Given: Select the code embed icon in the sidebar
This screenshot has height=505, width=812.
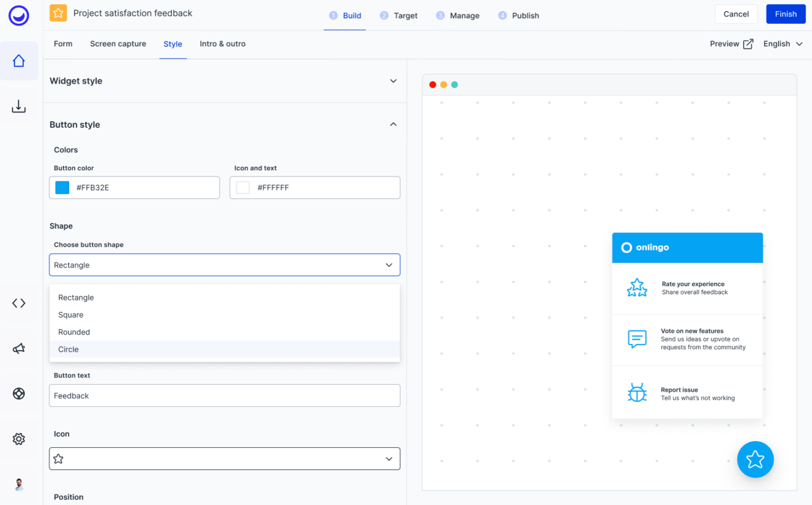Looking at the screenshot, I should pyautogui.click(x=19, y=303).
